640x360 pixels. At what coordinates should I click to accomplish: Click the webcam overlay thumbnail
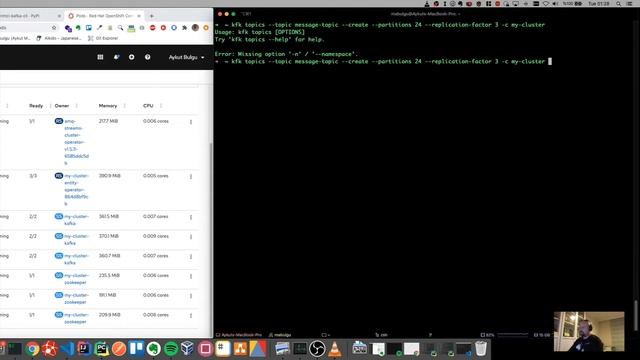(589, 331)
